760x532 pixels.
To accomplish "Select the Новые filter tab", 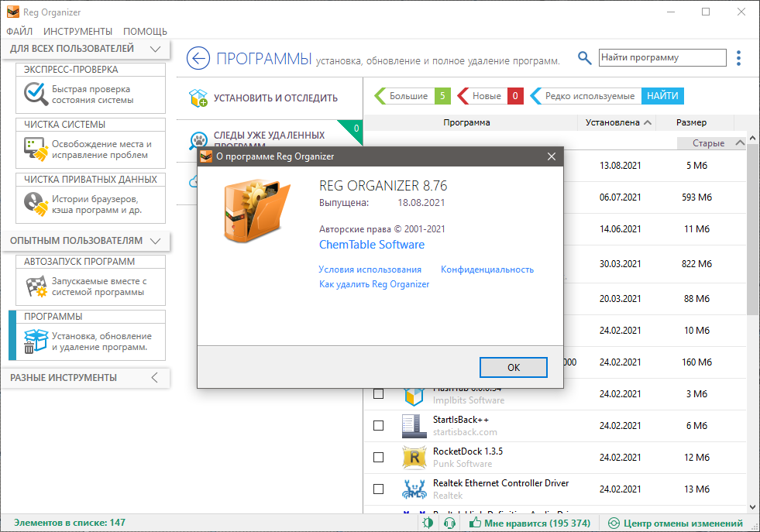I will [x=490, y=96].
